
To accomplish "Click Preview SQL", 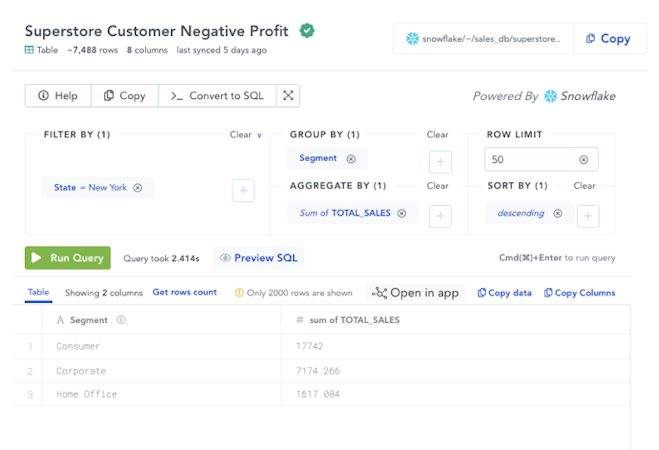I will (x=258, y=258).
